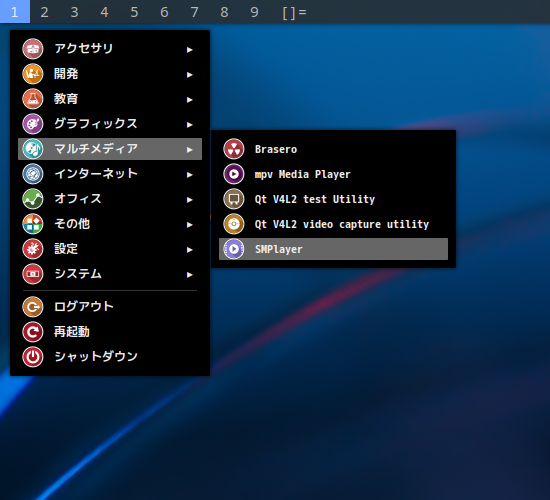This screenshot has height=500, width=550.
Task: Click the mpv Media Player icon
Action: 234,174
